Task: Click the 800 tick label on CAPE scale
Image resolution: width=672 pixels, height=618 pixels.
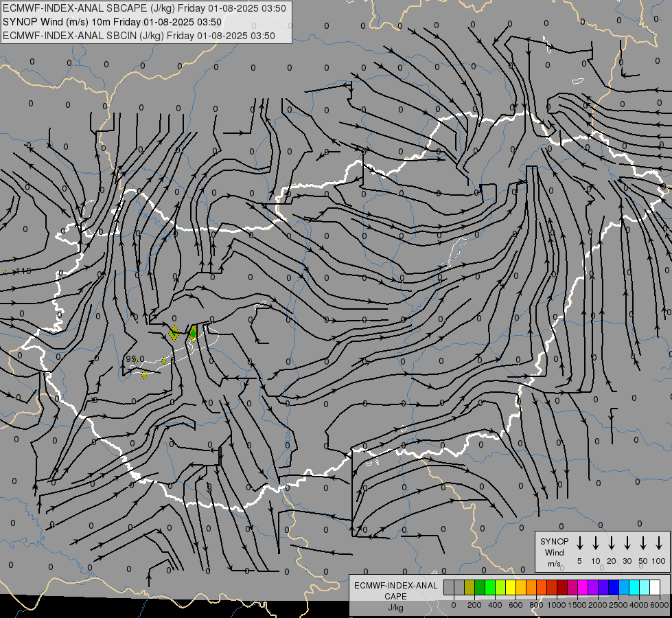Action: (x=536, y=605)
